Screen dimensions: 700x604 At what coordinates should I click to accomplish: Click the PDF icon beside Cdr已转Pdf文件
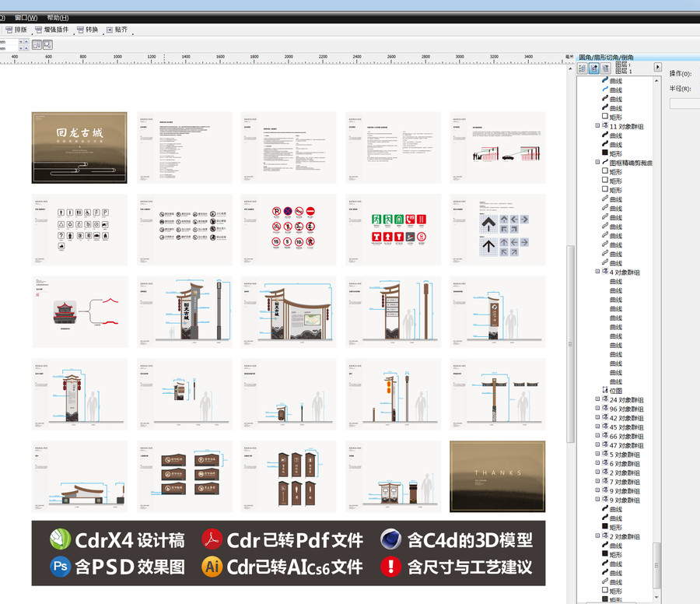[212, 539]
